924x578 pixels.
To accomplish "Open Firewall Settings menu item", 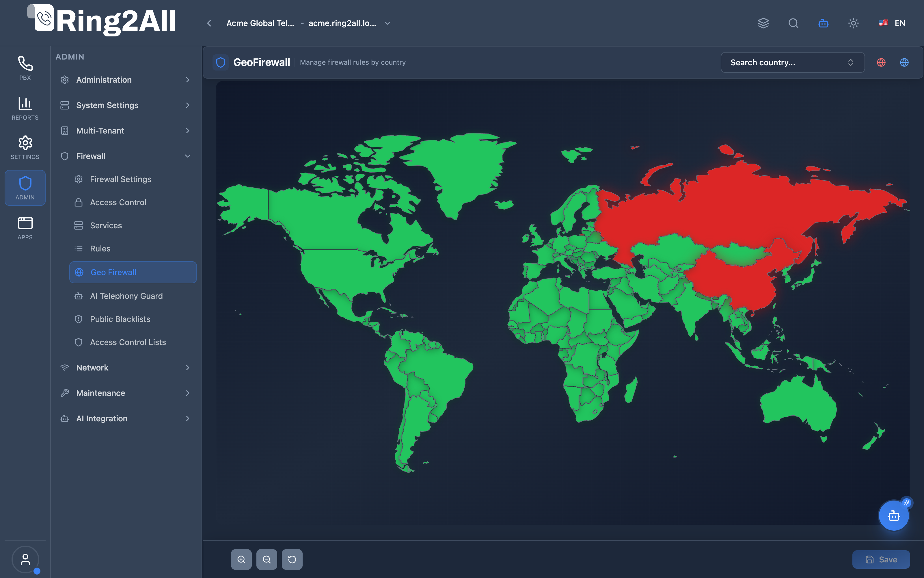I will coord(133,179).
